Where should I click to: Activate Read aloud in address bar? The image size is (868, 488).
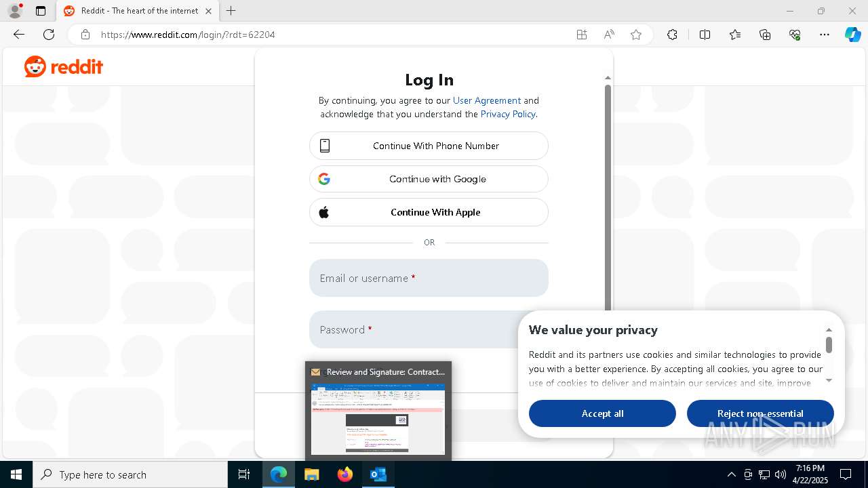609,35
